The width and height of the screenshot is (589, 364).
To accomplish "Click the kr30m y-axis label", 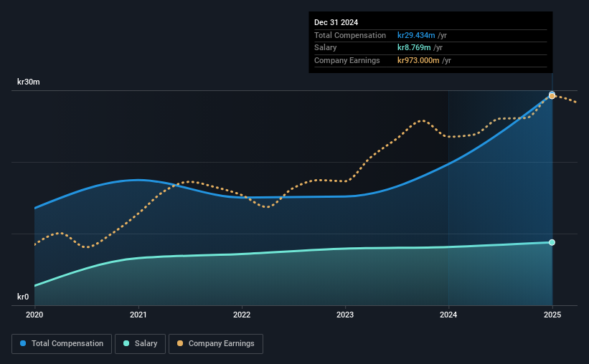I will pos(29,82).
